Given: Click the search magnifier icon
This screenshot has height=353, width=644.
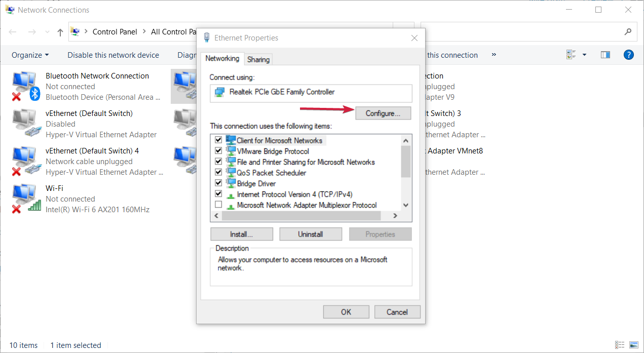Looking at the screenshot, I should (627, 31).
